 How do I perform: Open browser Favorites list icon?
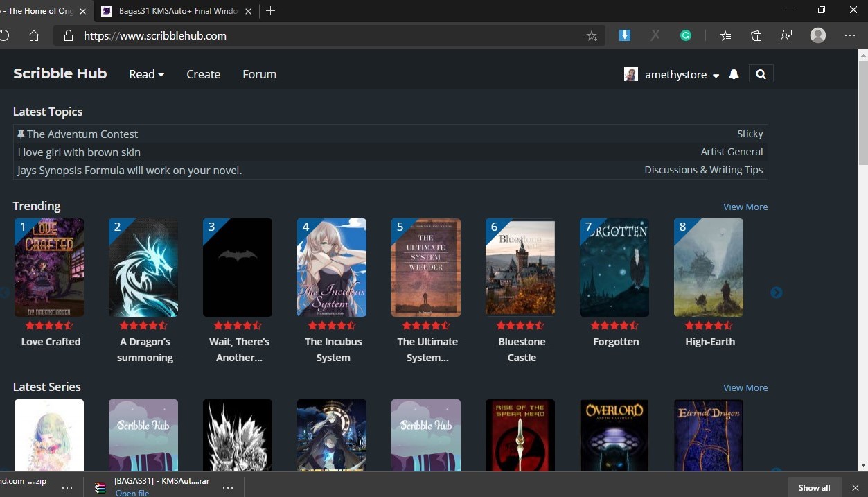(725, 36)
